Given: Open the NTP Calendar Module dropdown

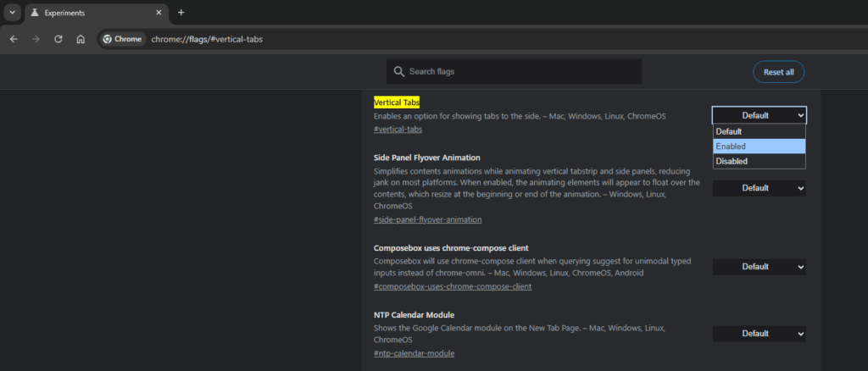Looking at the screenshot, I should point(759,334).
